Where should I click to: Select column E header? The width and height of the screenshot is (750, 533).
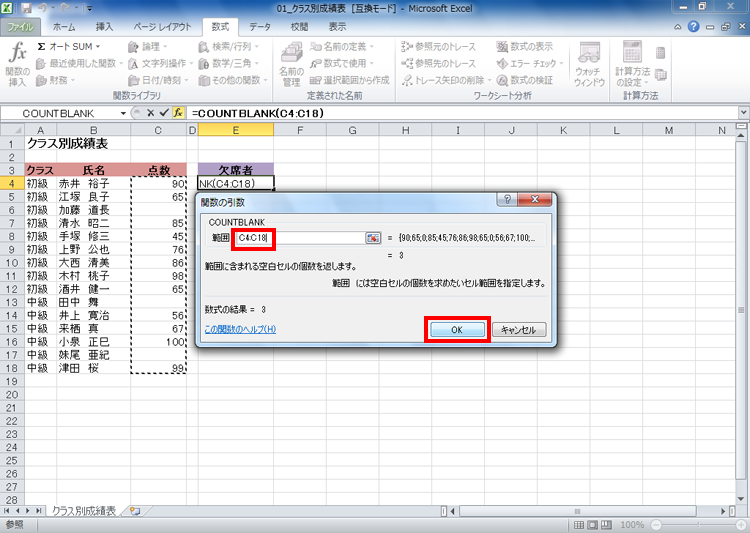coord(236,130)
